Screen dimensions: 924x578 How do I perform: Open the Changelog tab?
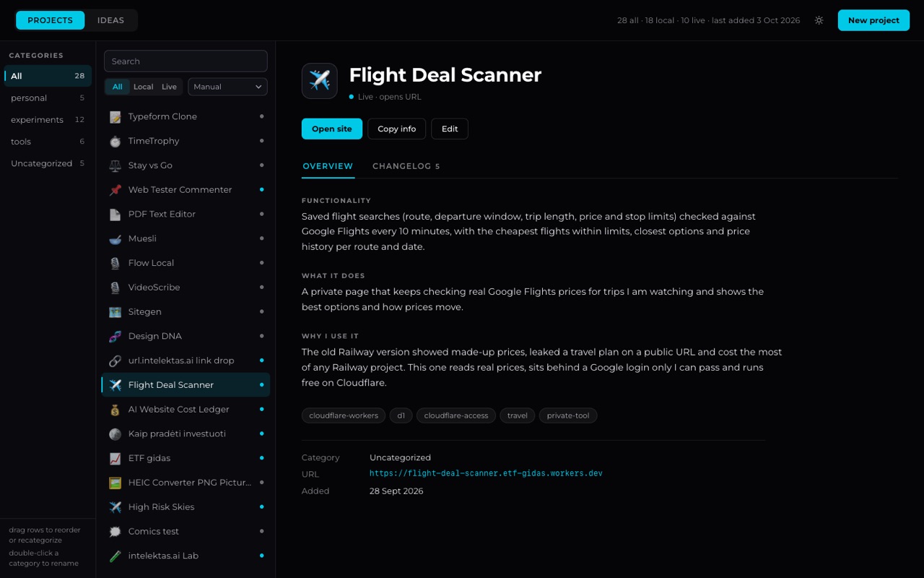[406, 166]
